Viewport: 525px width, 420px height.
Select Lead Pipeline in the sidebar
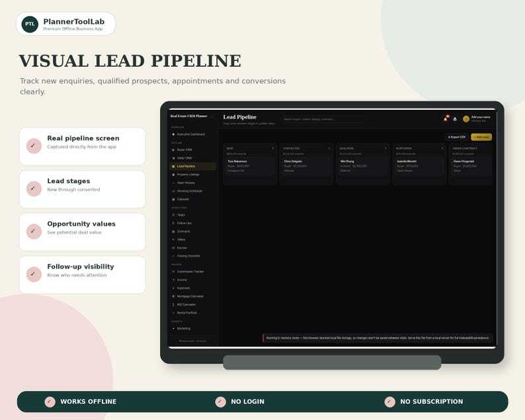pos(192,166)
